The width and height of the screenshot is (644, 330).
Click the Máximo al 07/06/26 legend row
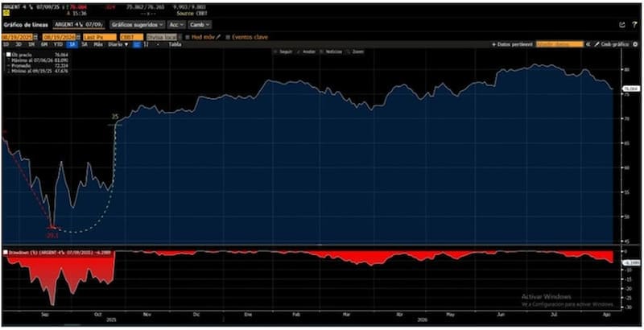[37, 60]
